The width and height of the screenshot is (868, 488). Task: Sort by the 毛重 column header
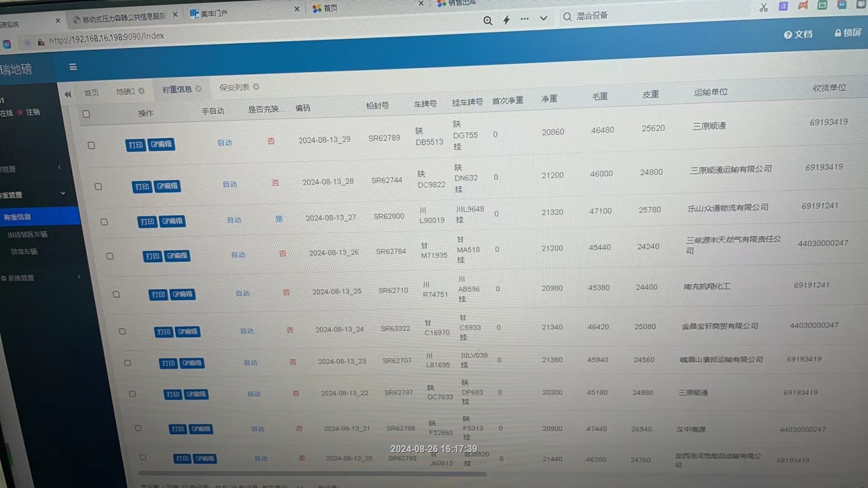point(599,97)
